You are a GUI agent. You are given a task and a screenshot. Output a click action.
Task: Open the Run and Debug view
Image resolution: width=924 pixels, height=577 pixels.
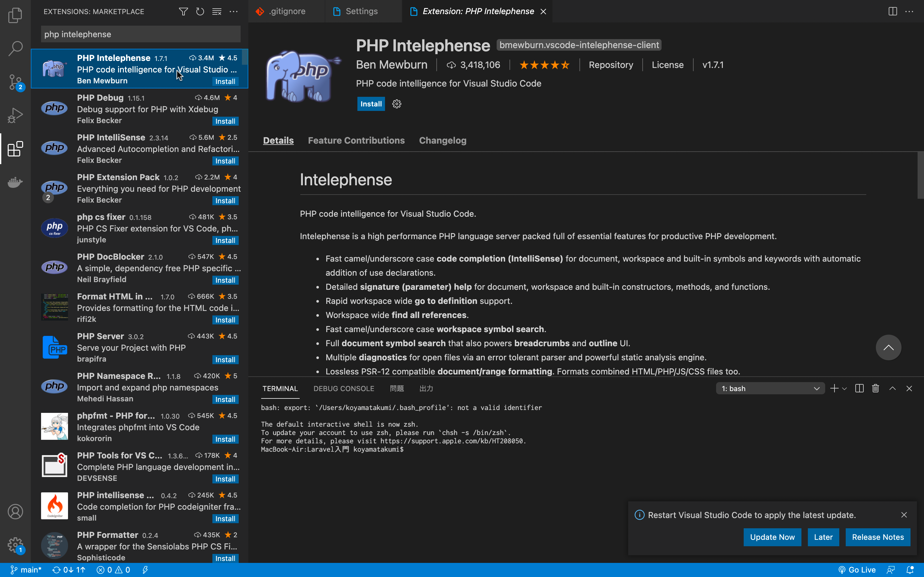click(x=15, y=115)
